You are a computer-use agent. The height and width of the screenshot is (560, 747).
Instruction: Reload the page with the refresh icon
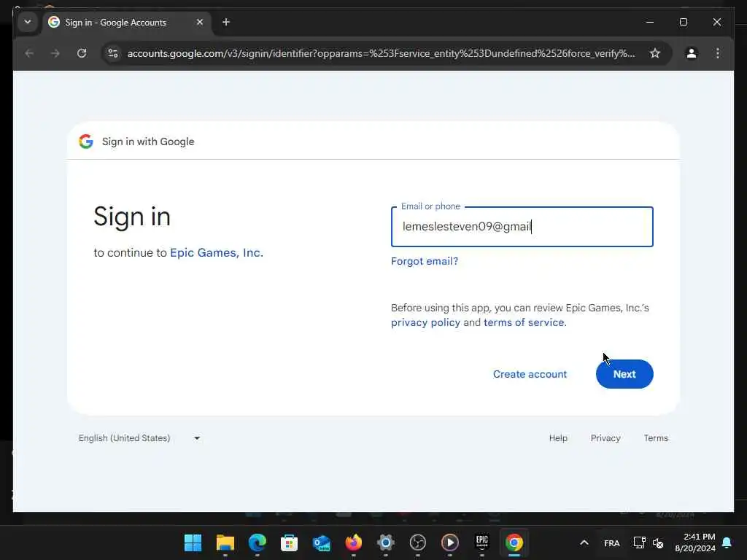tap(82, 53)
